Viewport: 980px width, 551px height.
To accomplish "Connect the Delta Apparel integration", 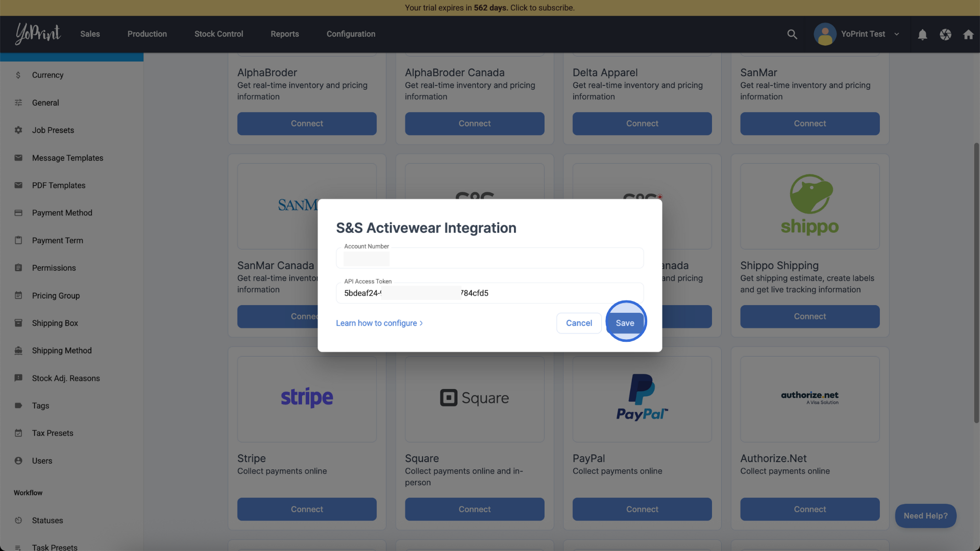I will coord(642,123).
